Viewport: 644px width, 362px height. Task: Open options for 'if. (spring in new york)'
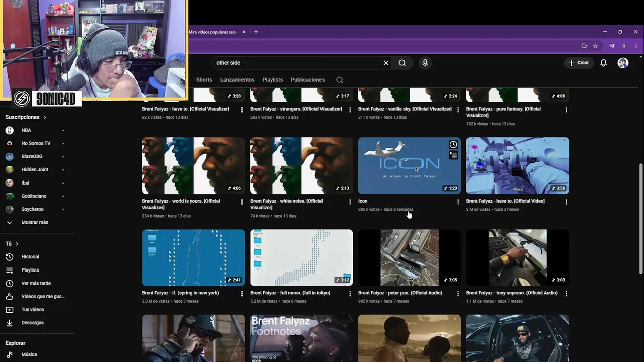click(x=242, y=294)
